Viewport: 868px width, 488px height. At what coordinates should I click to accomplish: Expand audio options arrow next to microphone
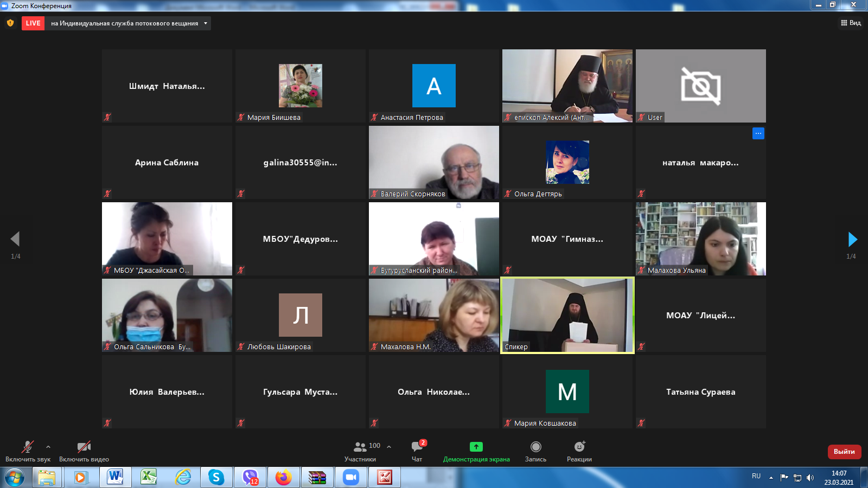click(48, 447)
